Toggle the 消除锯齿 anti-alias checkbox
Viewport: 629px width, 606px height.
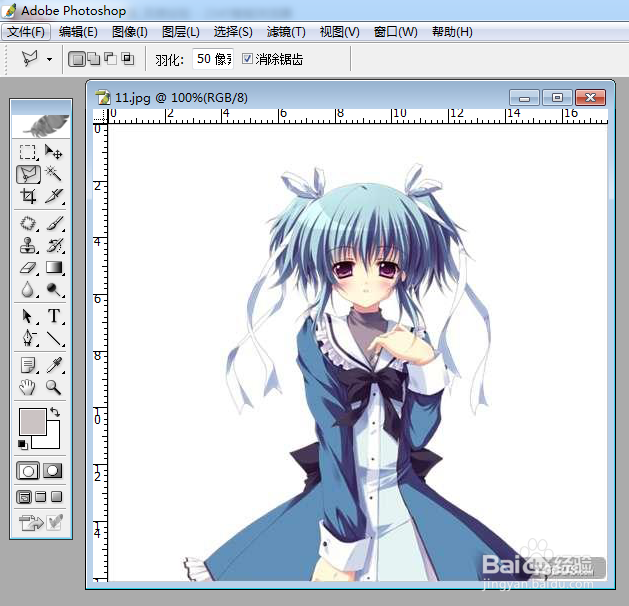[247, 59]
